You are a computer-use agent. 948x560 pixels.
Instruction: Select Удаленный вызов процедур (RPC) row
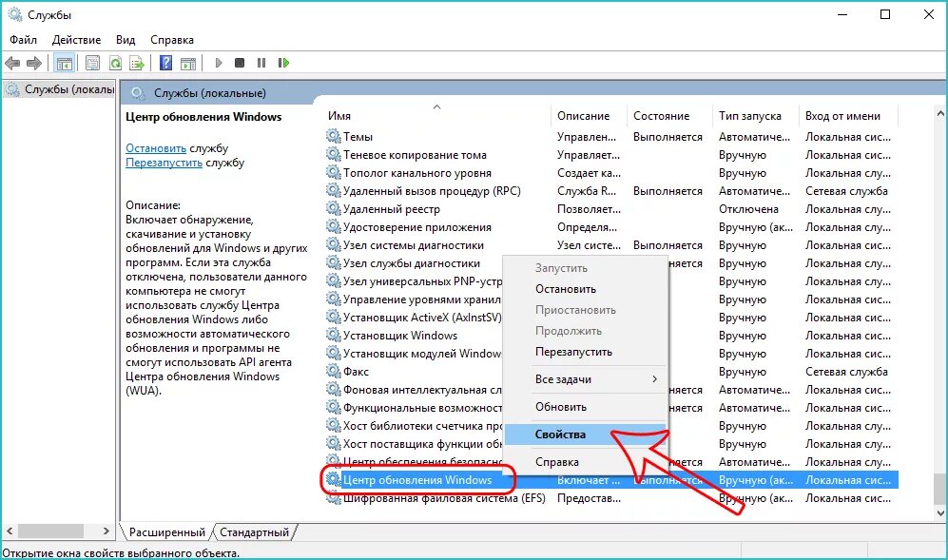click(610, 191)
